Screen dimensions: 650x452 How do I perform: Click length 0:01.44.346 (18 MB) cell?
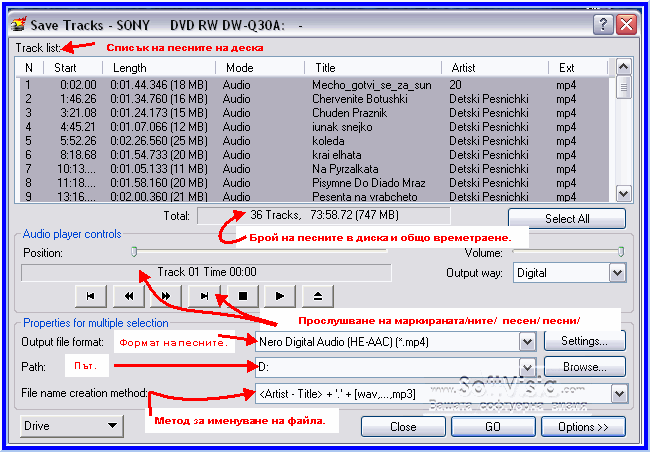pos(159,85)
